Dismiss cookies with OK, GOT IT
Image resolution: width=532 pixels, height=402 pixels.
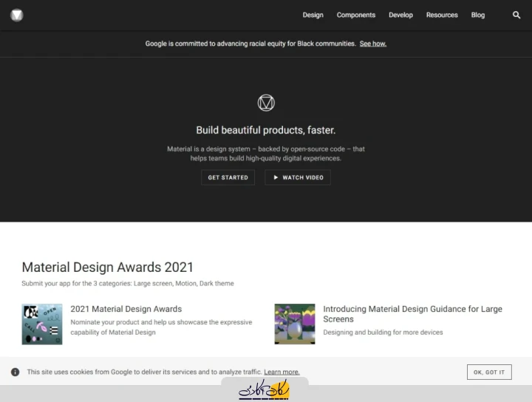(x=489, y=372)
